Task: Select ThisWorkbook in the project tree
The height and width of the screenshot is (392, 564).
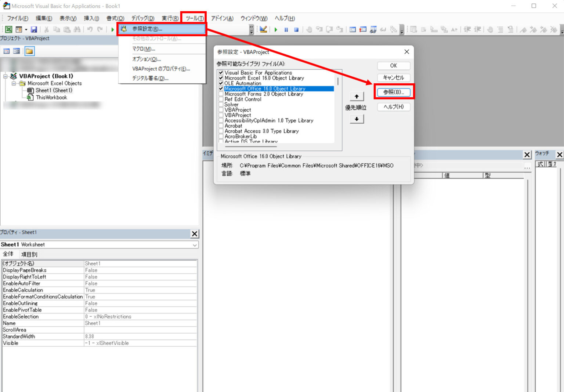Action: coord(51,97)
